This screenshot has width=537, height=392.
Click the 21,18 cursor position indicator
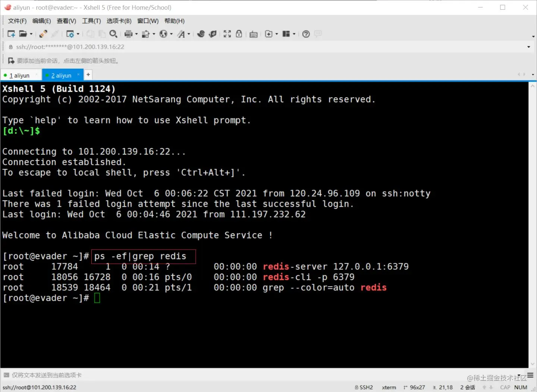pyautogui.click(x=443, y=388)
